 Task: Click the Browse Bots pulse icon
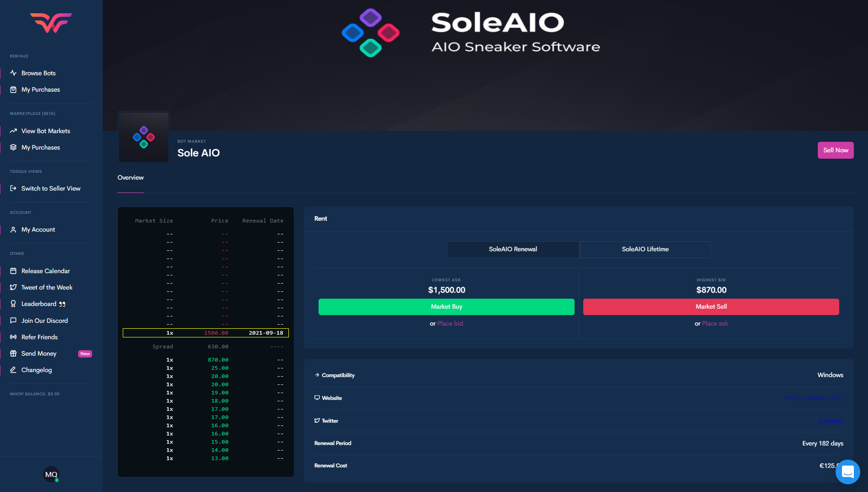pos(13,73)
